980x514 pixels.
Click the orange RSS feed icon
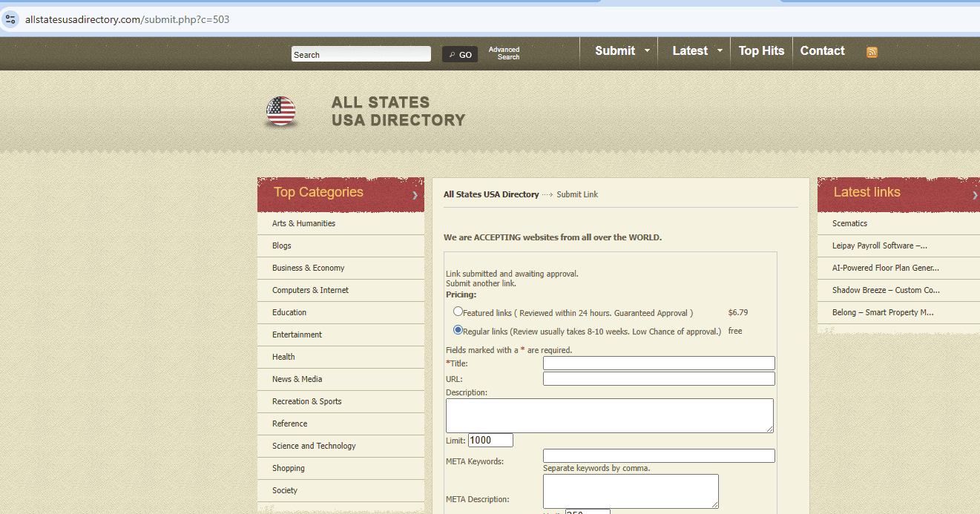pos(872,52)
